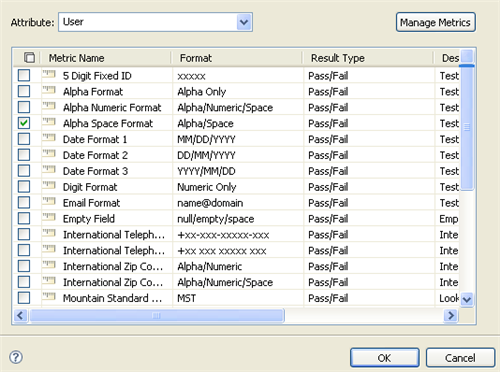Viewport: 500px width, 372px height.
Task: Click the metric icon next to Date Format 1
Action: [49, 138]
